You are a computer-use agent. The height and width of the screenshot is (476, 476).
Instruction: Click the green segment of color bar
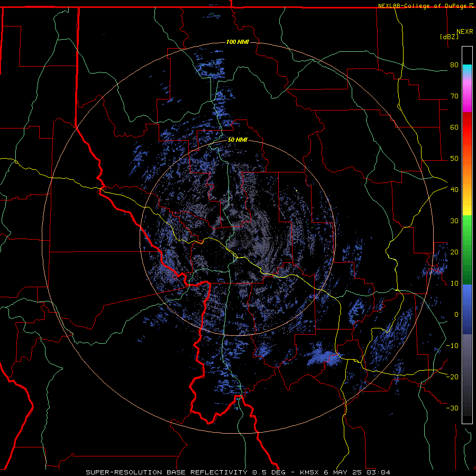click(467, 250)
